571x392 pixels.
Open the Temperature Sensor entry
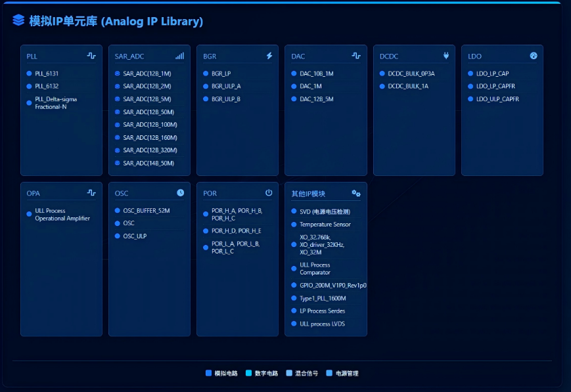pos(325,225)
